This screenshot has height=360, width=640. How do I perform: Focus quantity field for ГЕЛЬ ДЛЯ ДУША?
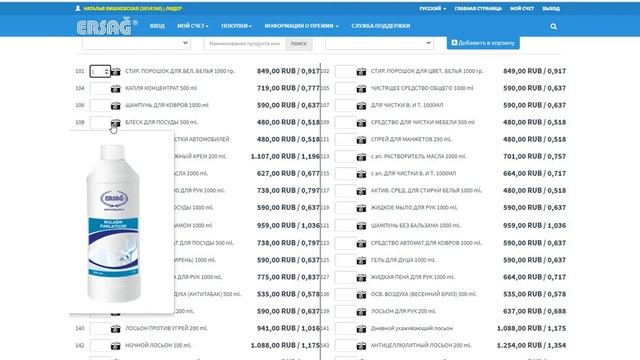coord(345,260)
